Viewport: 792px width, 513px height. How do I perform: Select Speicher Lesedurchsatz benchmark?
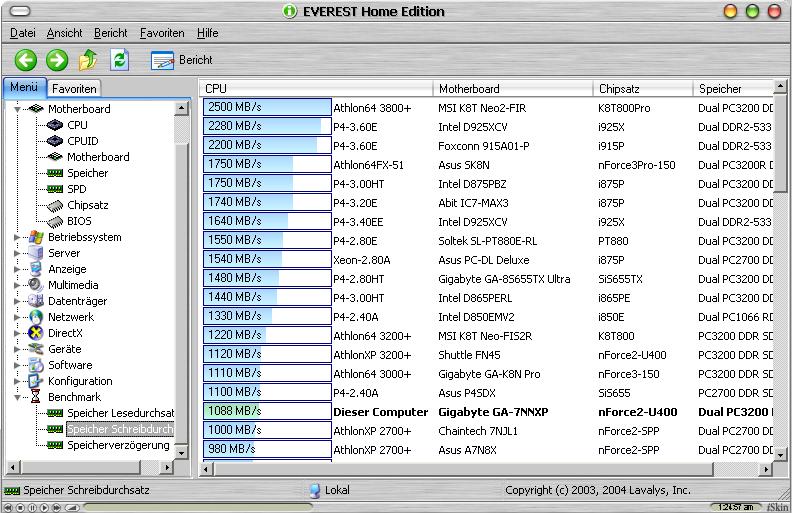click(121, 413)
